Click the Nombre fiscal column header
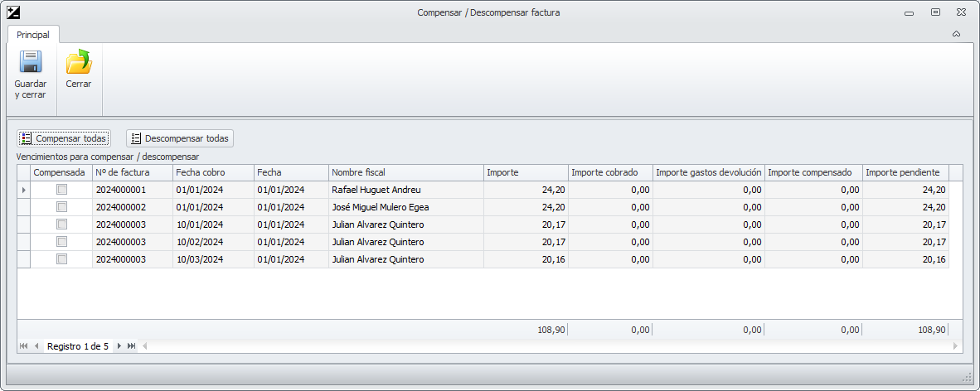 pos(405,172)
